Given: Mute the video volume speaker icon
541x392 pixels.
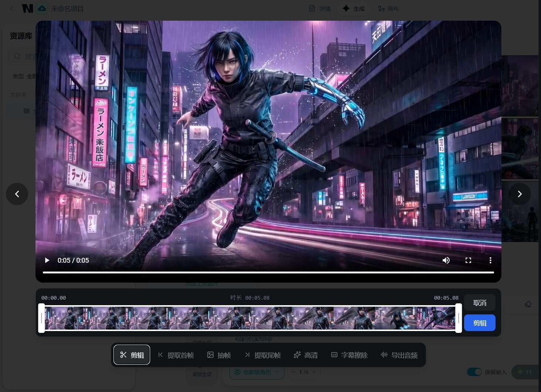Looking at the screenshot, I should 446,260.
